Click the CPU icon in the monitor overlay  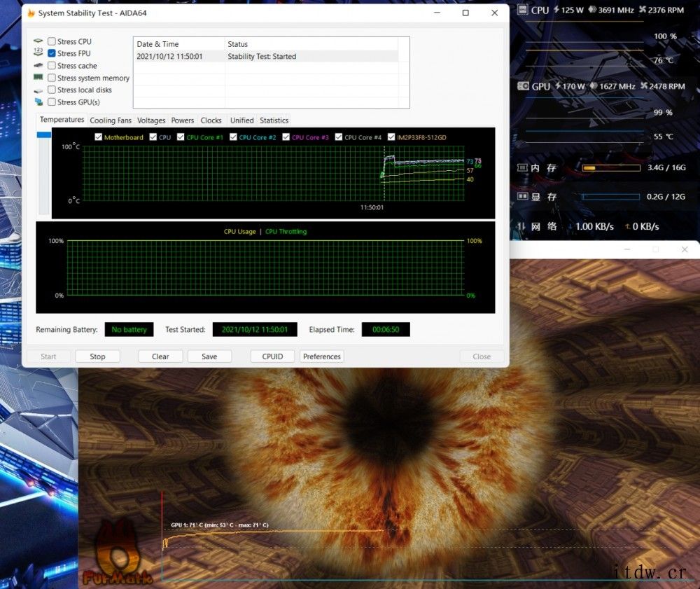pos(522,10)
